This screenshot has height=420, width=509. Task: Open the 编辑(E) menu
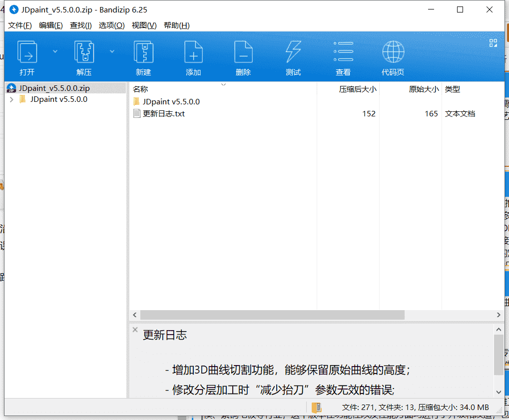coord(50,25)
